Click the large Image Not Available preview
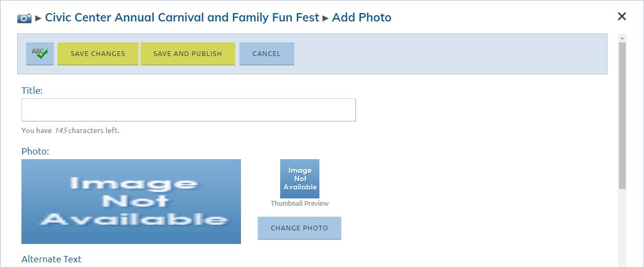The height and width of the screenshot is (267, 644). tap(131, 202)
